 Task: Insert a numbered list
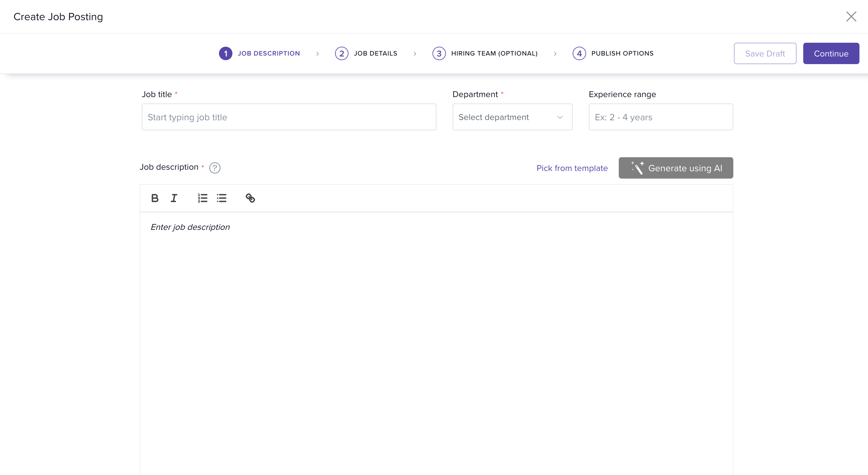(202, 198)
